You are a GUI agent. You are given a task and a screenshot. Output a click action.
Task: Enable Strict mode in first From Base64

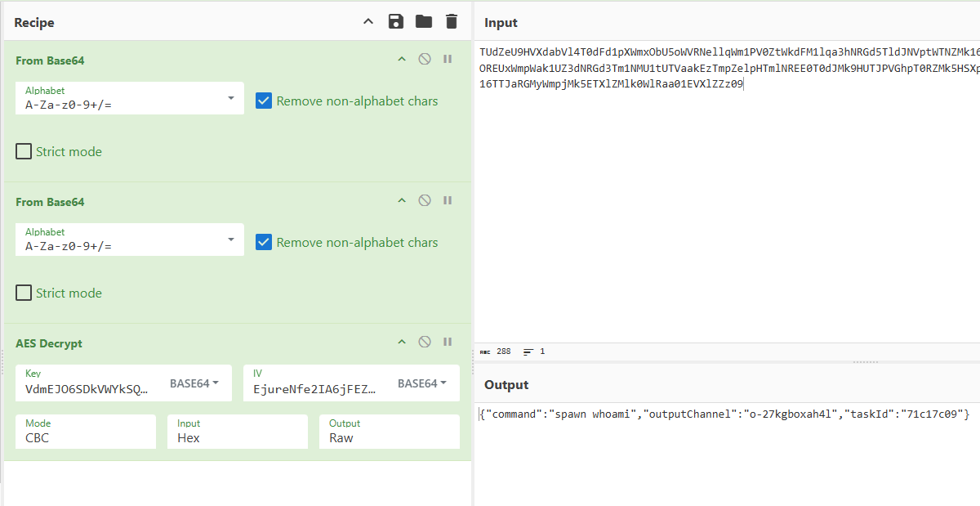[x=24, y=152]
